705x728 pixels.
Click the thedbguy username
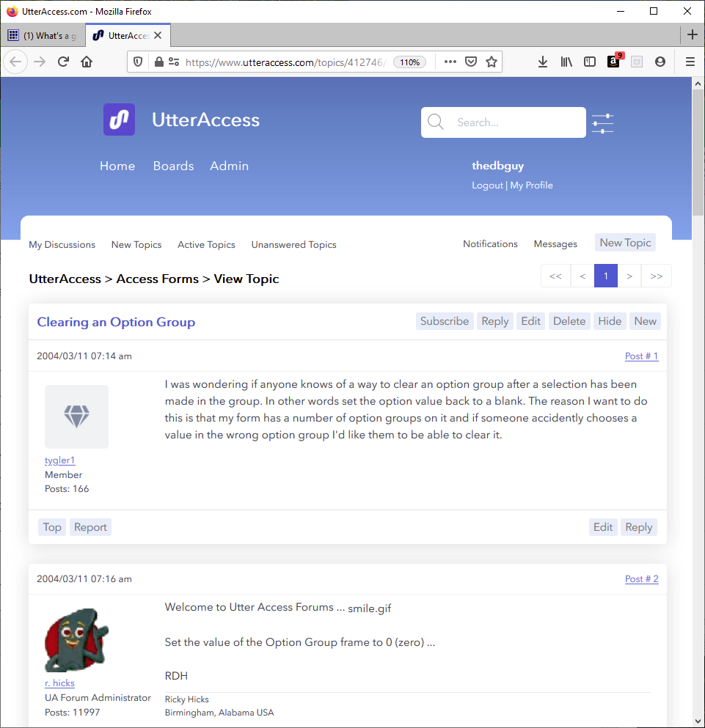click(497, 166)
